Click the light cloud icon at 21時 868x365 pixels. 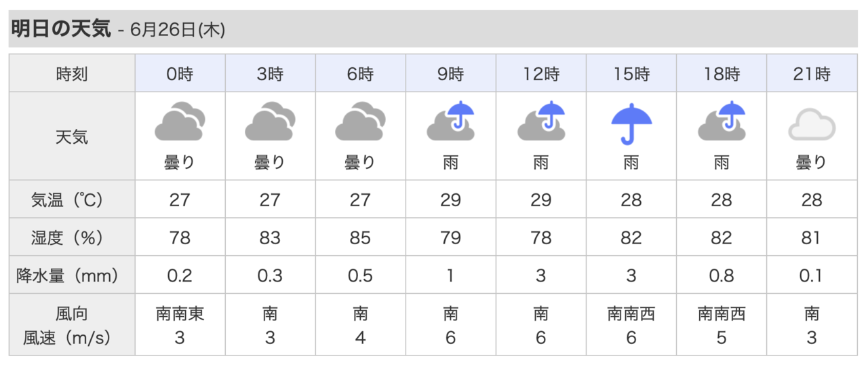click(x=812, y=126)
